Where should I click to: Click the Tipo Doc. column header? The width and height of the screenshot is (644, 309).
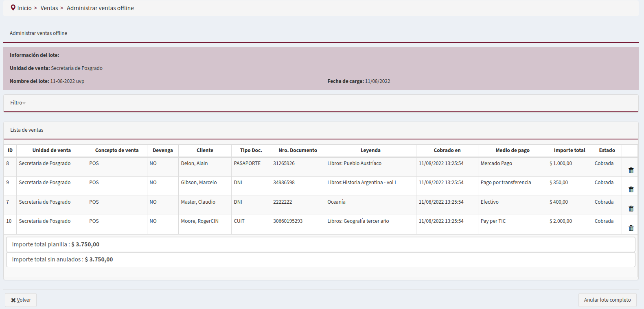[x=251, y=150]
